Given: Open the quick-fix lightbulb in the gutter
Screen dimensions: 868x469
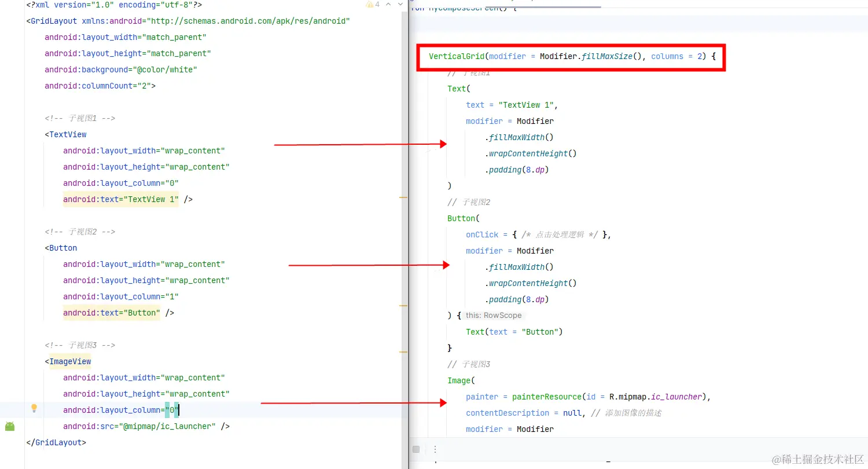Looking at the screenshot, I should pyautogui.click(x=34, y=408).
